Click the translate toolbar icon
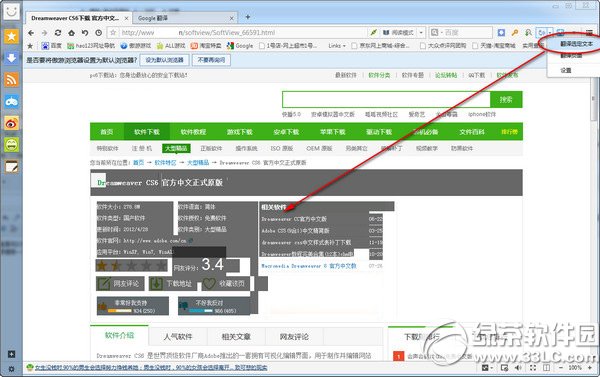Viewport: 600px width, 377px height. 542,33
